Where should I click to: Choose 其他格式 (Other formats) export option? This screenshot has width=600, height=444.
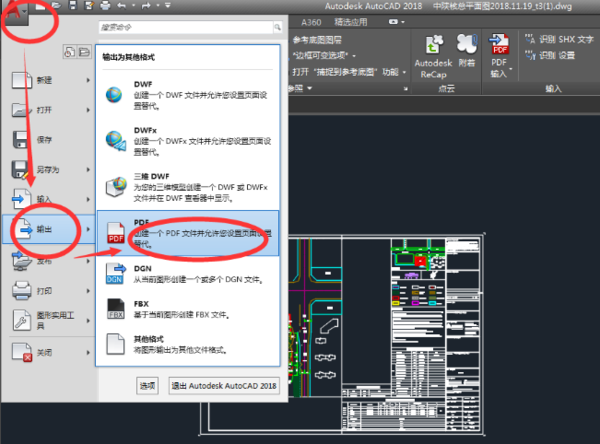tap(188, 344)
